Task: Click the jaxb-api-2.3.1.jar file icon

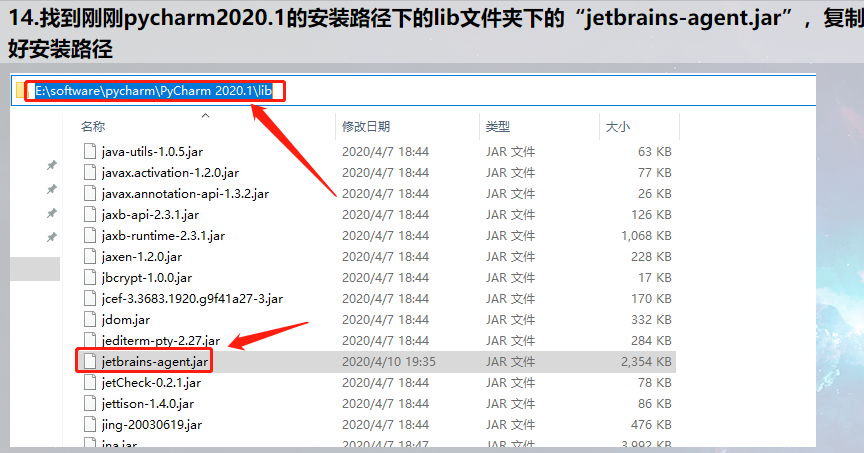Action: click(x=90, y=214)
